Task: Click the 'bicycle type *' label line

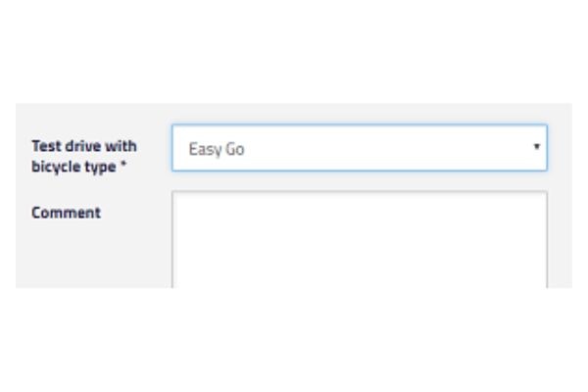Action: (79, 166)
